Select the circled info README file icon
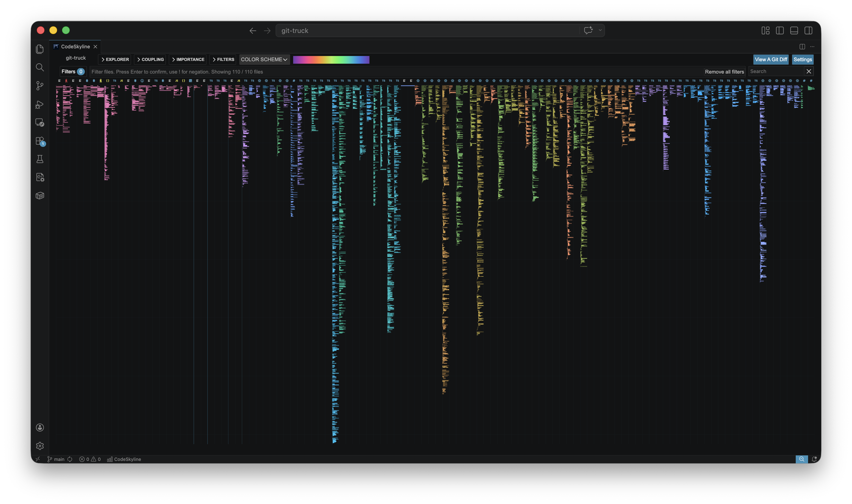The image size is (852, 504). (x=142, y=81)
